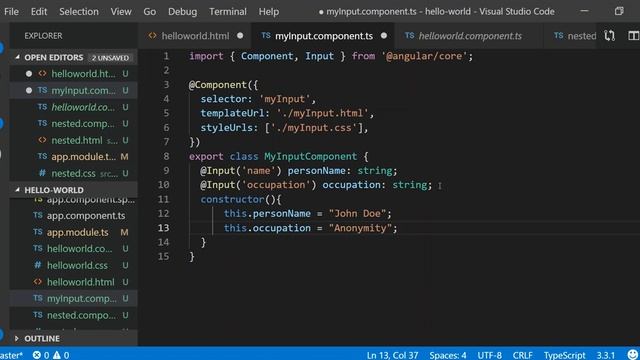Viewport: 640px width, 360px height.
Task: Open the Terminal menu
Action: 228,11
